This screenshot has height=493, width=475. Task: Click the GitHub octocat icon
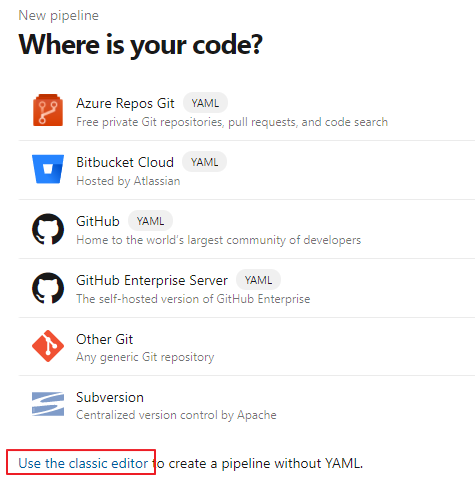click(x=48, y=229)
